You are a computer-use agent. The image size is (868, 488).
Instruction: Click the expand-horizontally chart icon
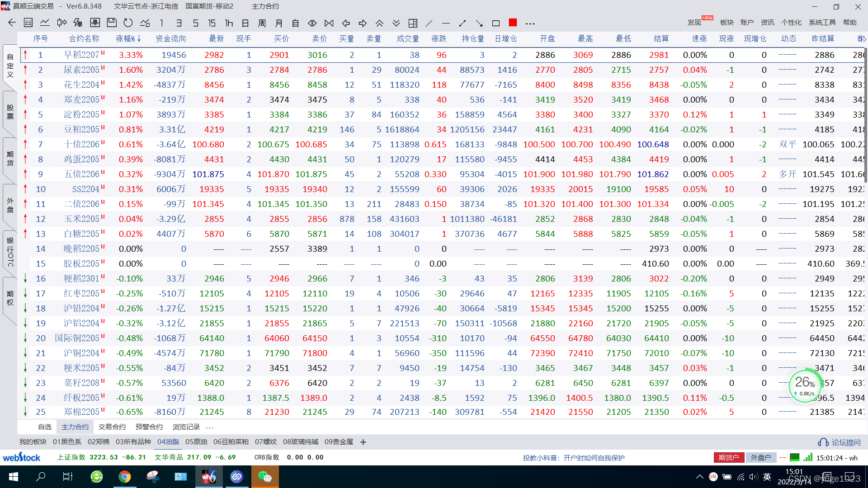(312, 23)
